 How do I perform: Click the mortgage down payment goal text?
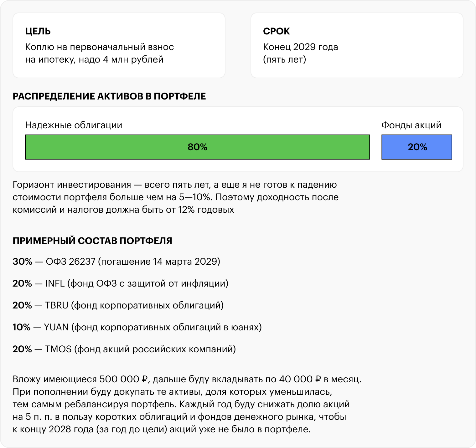tap(99, 53)
